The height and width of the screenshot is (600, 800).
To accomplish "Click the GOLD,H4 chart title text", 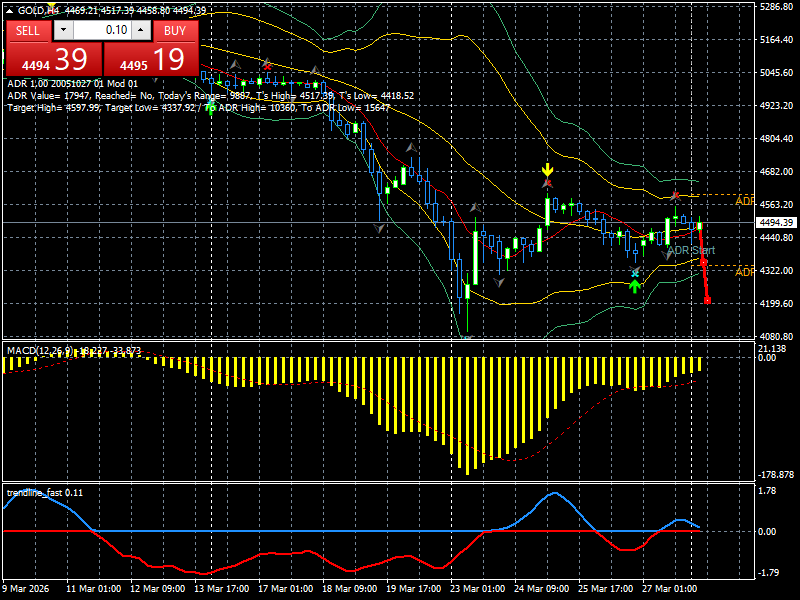I will [40, 10].
